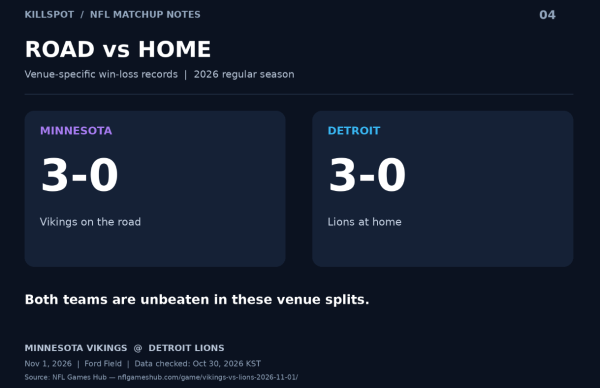This screenshot has width=600, height=388.
Task: Click the Lions at home caption
Action: click(x=364, y=222)
